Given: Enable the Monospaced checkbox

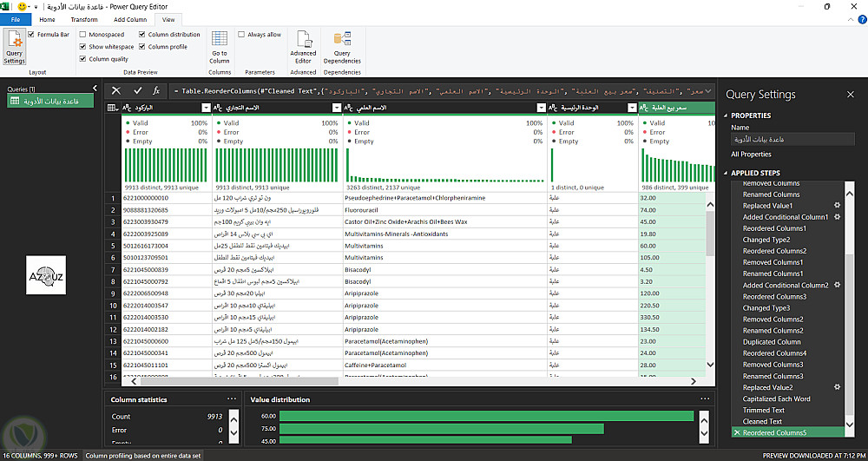Looking at the screenshot, I should (82, 35).
